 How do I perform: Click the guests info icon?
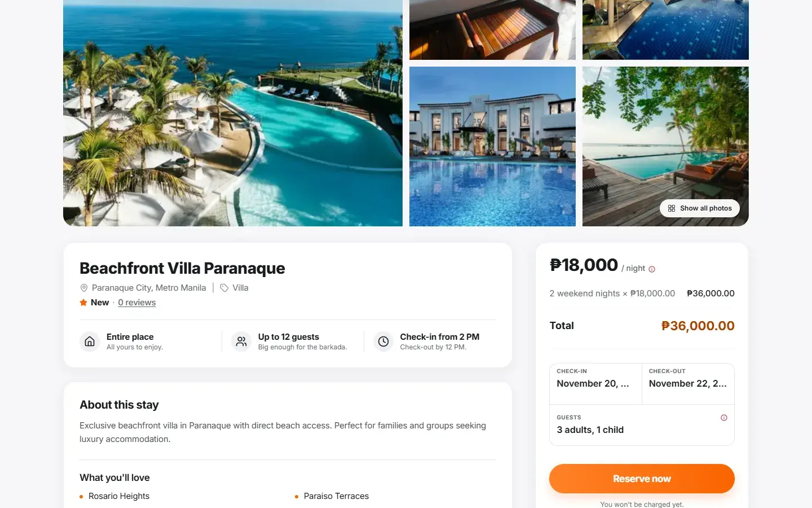[x=724, y=418]
